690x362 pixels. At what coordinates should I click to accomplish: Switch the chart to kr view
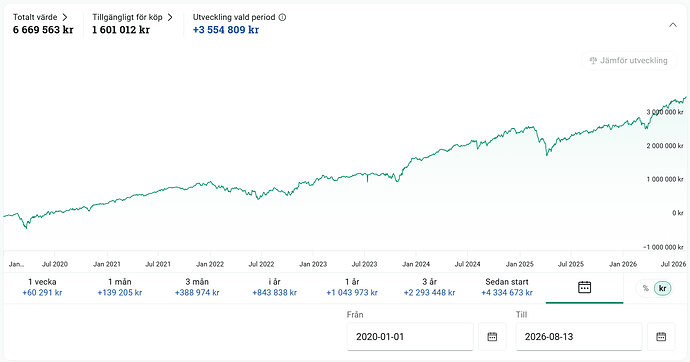(x=662, y=289)
